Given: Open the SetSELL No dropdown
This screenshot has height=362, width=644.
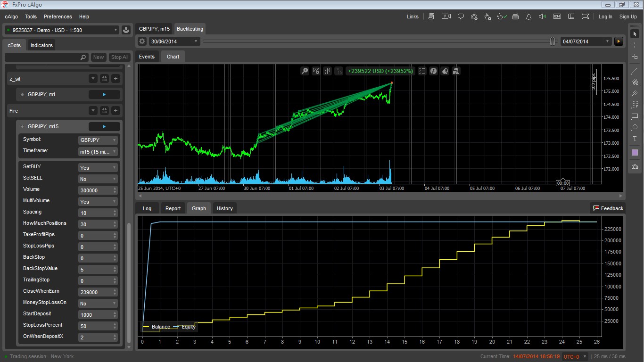Looking at the screenshot, I should point(98,179).
